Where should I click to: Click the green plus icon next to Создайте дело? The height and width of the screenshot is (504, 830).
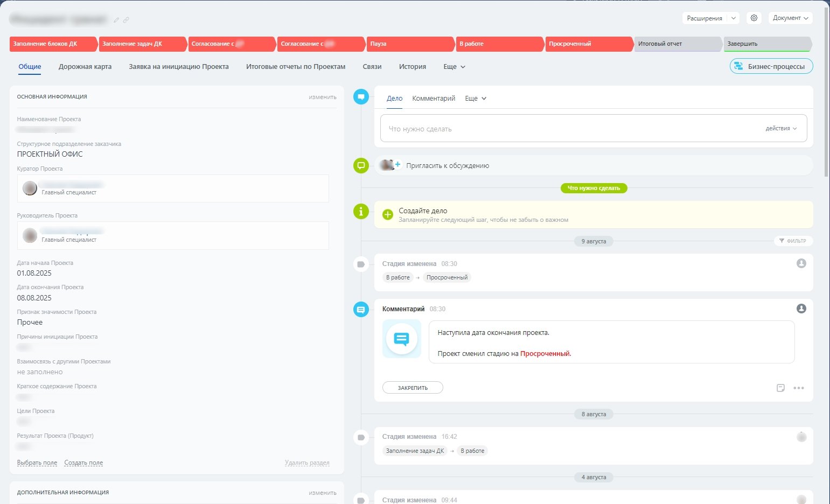coord(388,214)
